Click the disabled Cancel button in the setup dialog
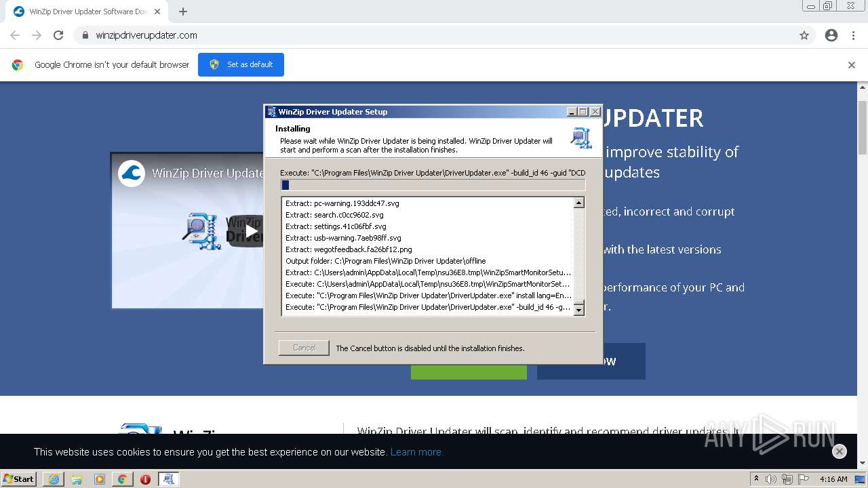This screenshot has height=488, width=868. point(304,348)
